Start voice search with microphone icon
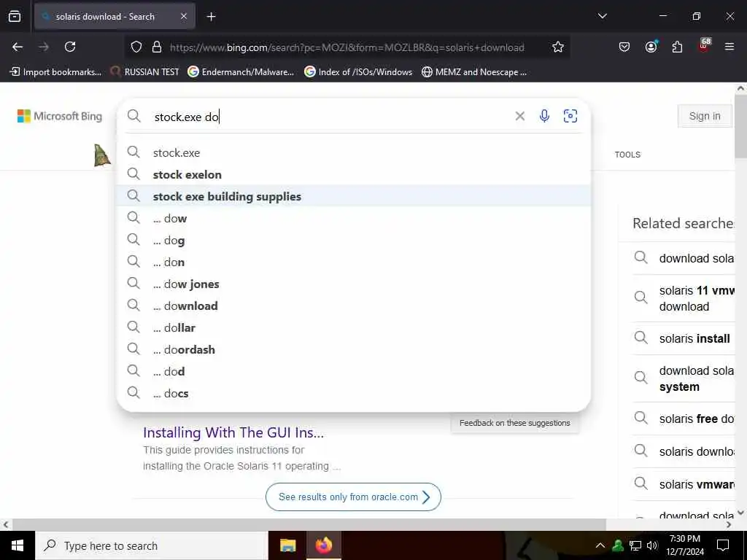This screenshot has height=560, width=747. (x=544, y=116)
